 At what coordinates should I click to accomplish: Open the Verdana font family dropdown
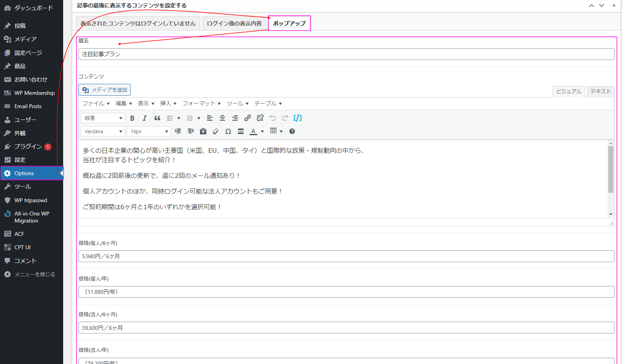(x=103, y=131)
